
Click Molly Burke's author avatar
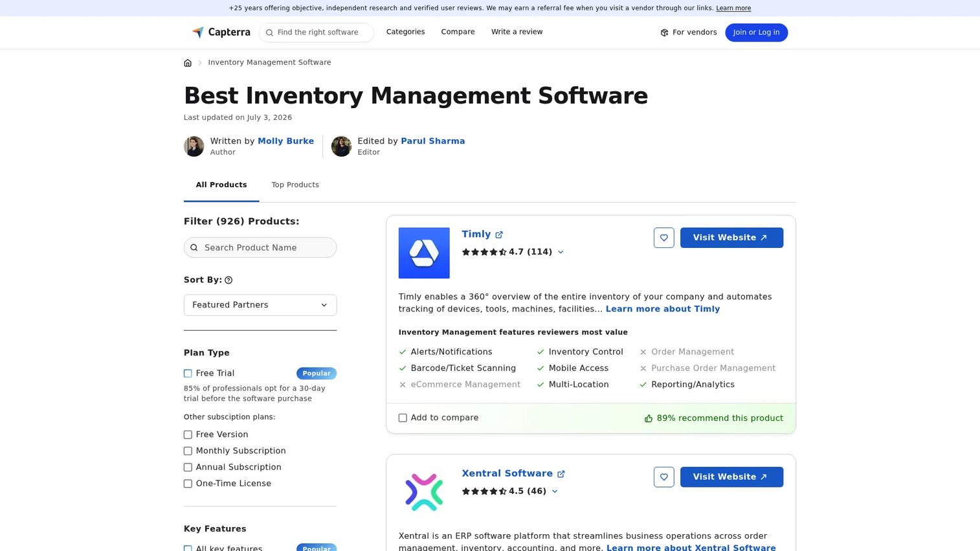point(194,146)
